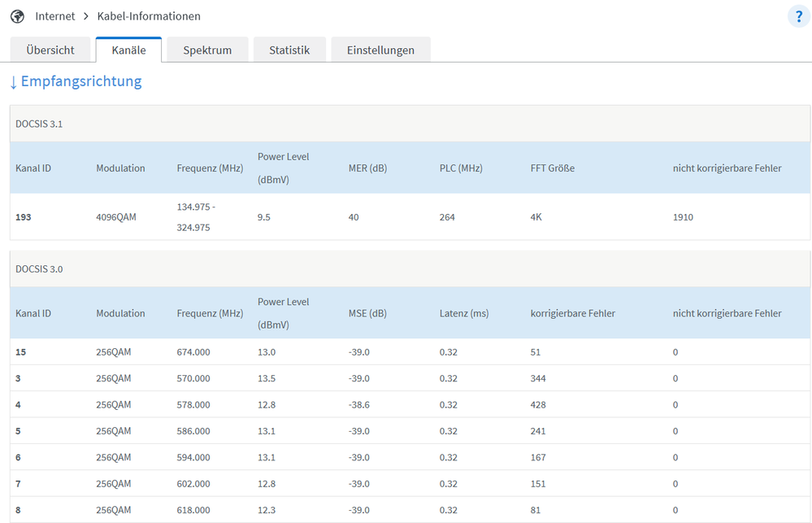Click the MER (dB) column header
The height and width of the screenshot is (523, 812).
[367, 168]
